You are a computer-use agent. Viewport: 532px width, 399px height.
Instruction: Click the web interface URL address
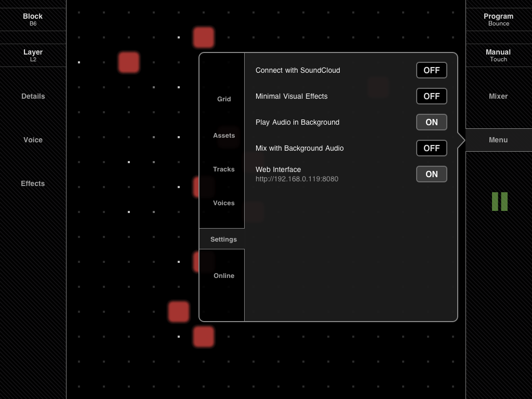coord(297,179)
